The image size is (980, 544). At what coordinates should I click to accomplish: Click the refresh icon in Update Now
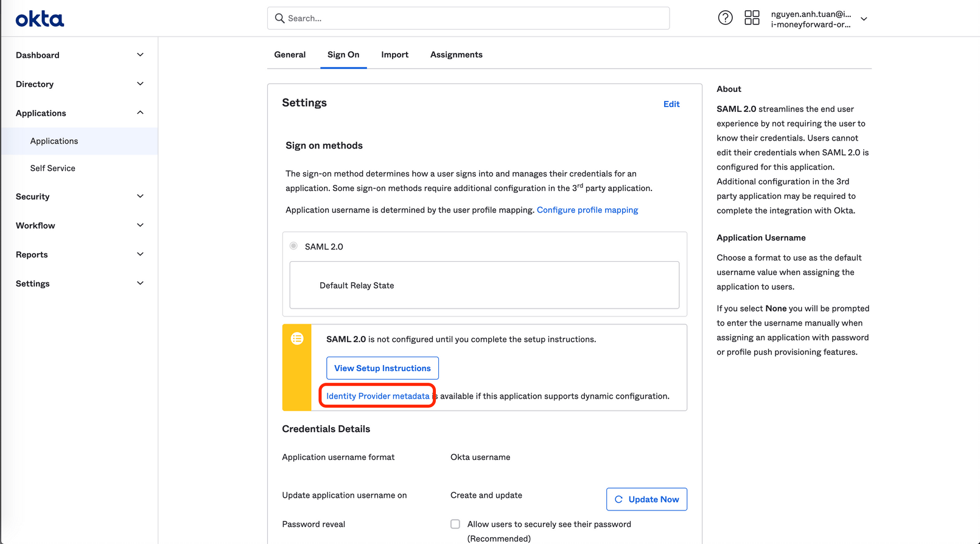(618, 499)
